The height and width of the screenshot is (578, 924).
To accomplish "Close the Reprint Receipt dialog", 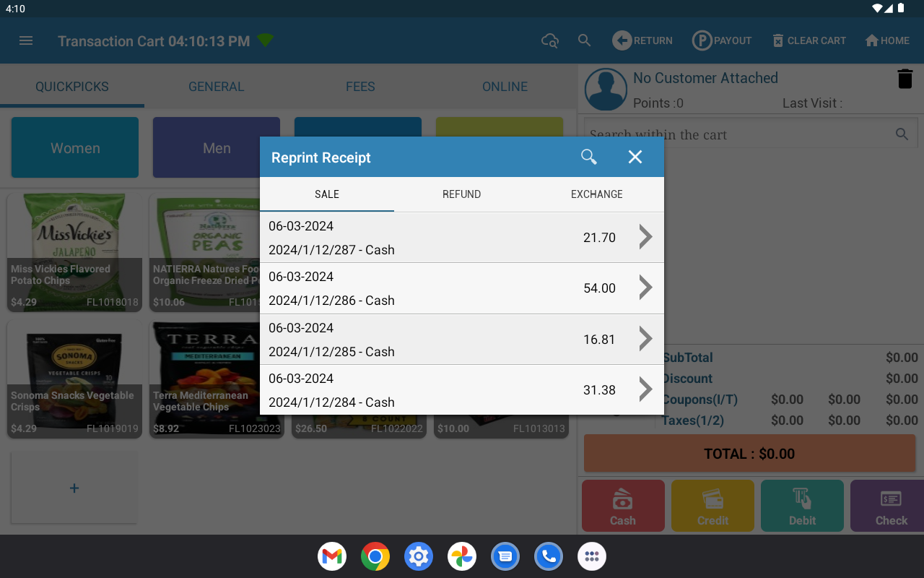I will click(635, 157).
